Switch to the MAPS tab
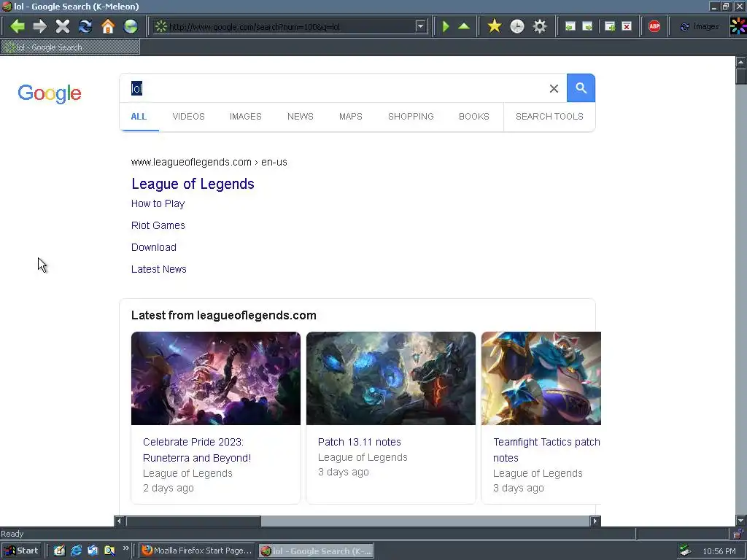 point(351,117)
